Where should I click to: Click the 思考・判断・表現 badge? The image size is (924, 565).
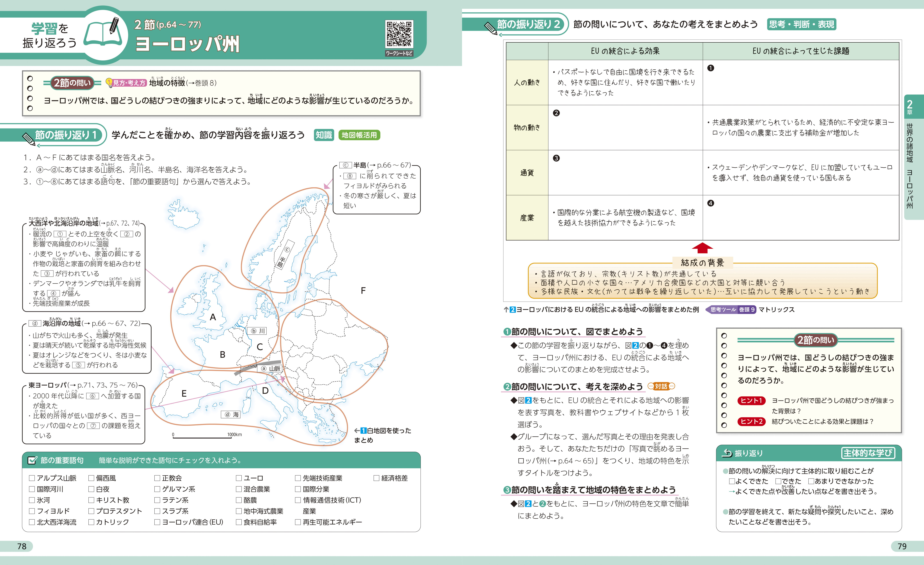point(801,24)
